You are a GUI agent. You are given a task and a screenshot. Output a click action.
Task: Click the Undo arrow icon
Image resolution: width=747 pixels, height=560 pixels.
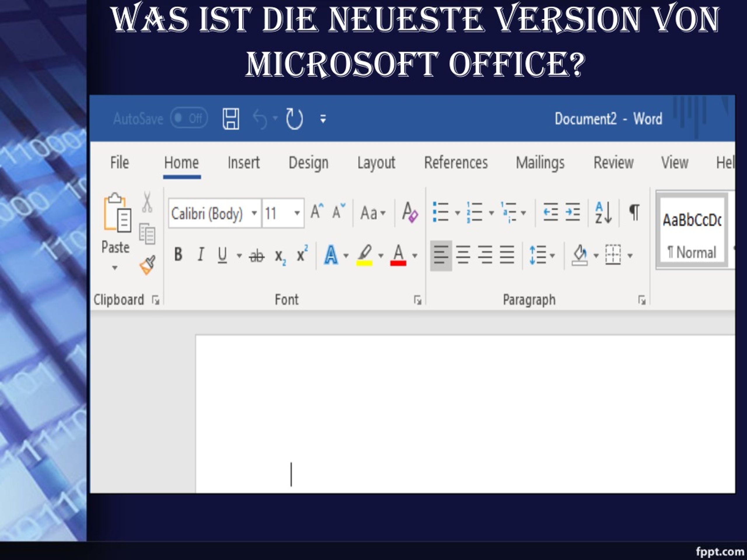pos(260,119)
